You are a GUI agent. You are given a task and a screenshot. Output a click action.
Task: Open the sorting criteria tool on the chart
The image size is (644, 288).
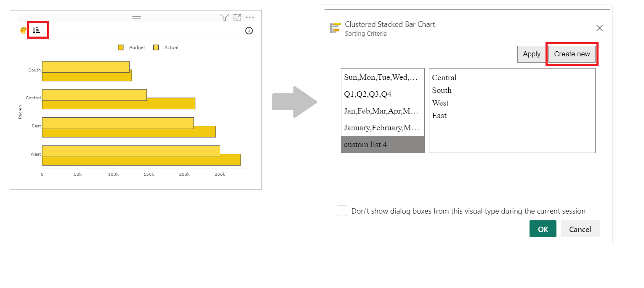(x=37, y=30)
